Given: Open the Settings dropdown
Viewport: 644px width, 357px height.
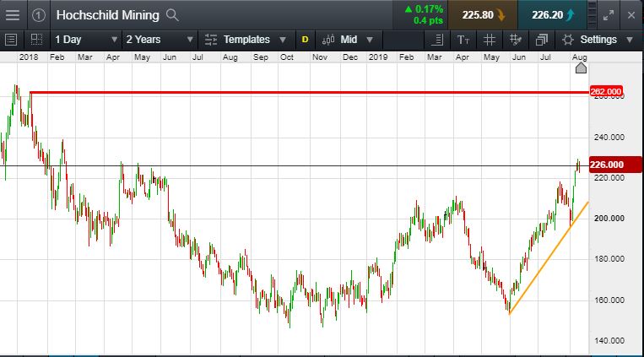Looking at the screenshot, I should 606,40.
